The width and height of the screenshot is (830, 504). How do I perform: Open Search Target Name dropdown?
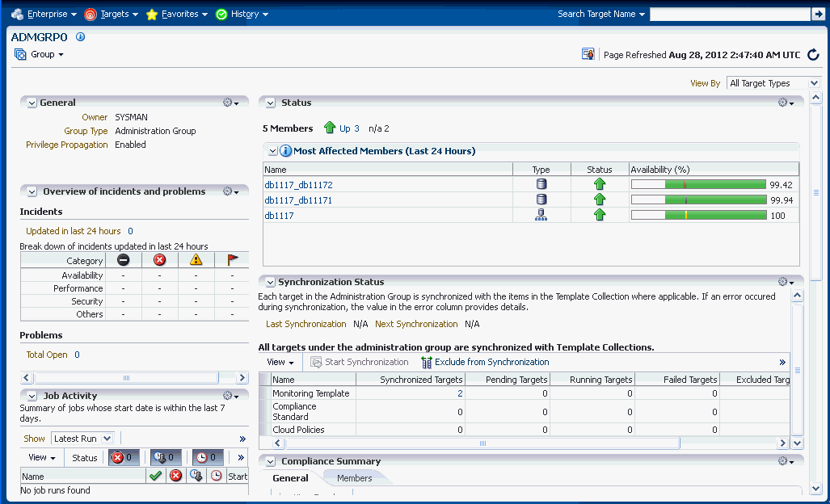coord(601,15)
